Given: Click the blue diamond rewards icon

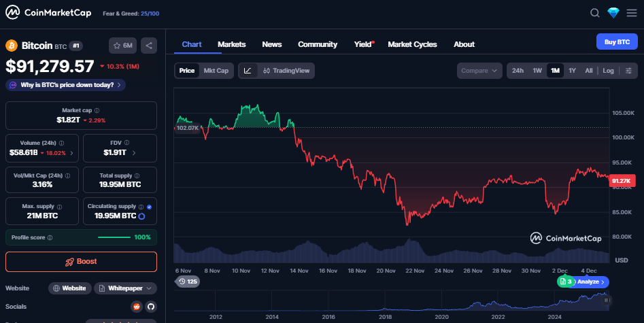Looking at the screenshot, I should click(613, 13).
